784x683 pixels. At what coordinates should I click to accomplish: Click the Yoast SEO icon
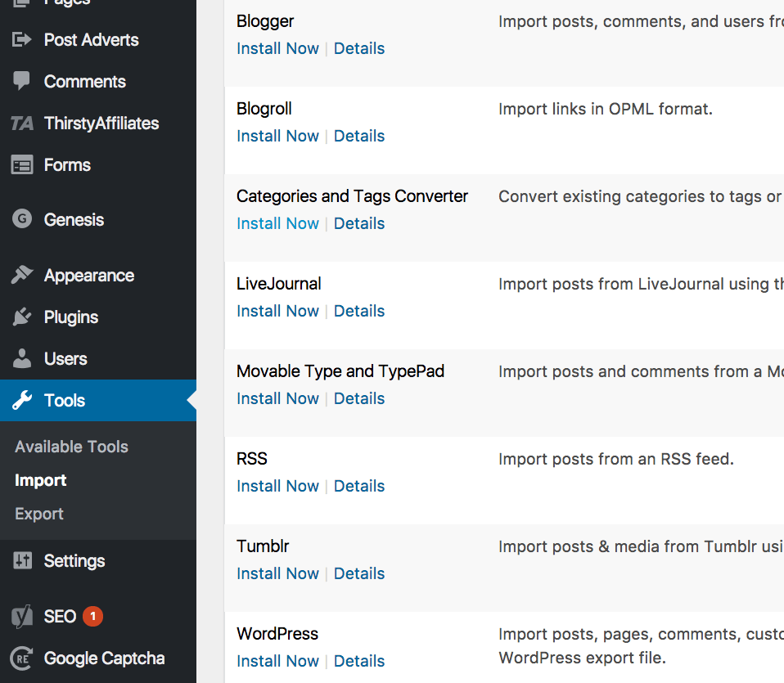point(22,617)
